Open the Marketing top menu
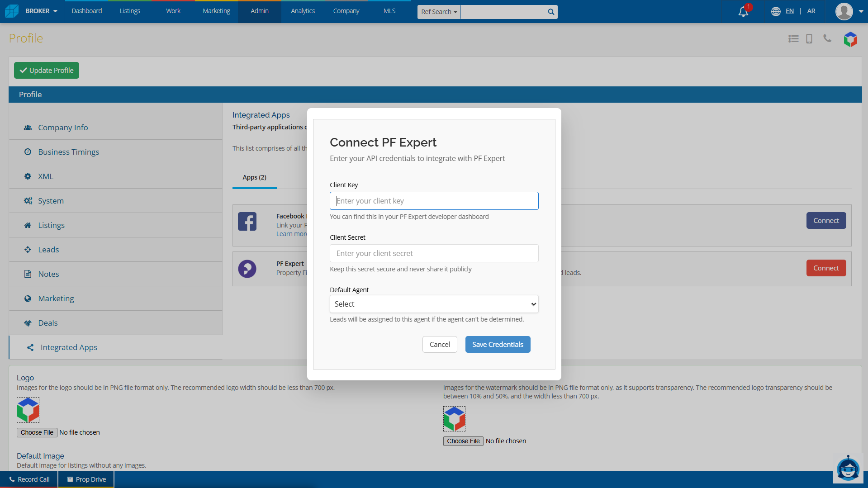The image size is (868, 488). click(x=216, y=11)
